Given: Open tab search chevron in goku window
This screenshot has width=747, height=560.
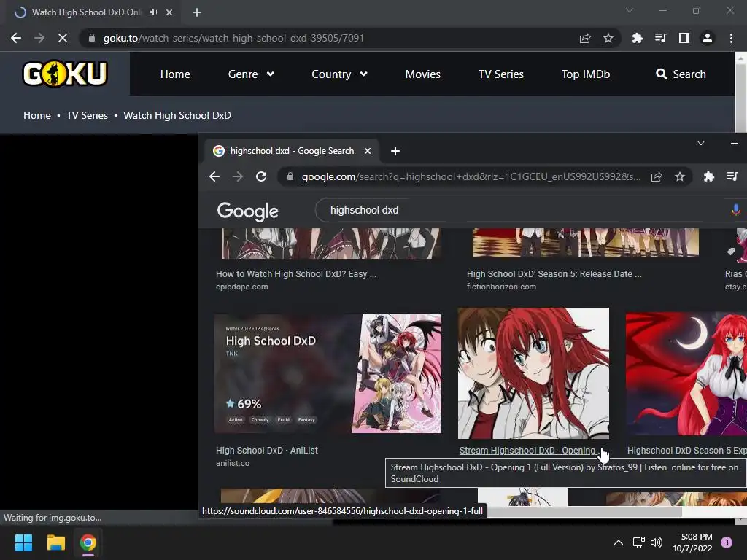Looking at the screenshot, I should (x=630, y=10).
